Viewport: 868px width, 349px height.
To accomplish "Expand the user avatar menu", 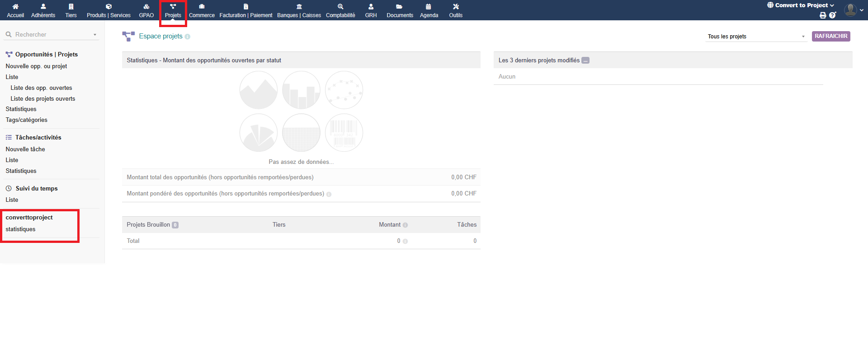I will point(853,10).
